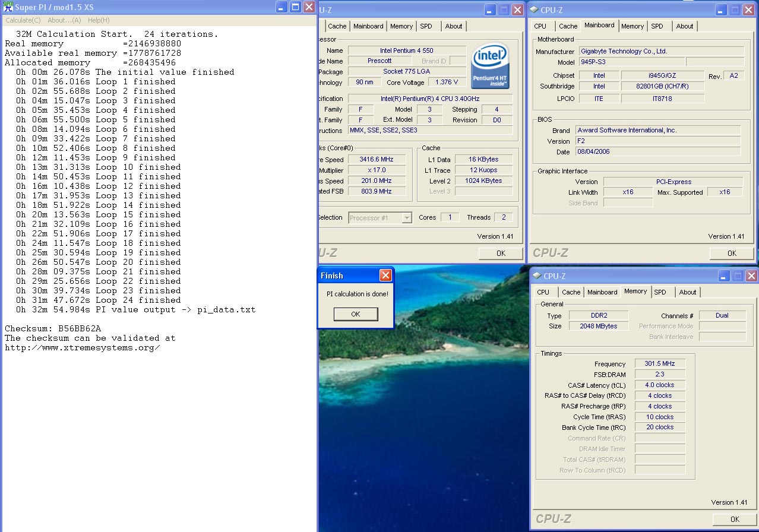Click the CPU-Z Mainboard window title icon
Screen dimensions: 759x532
coord(535,9)
